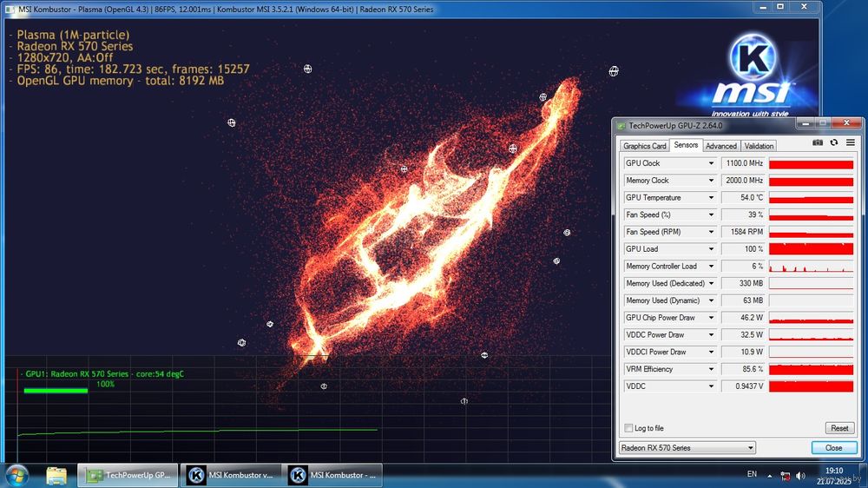Click the Memory Controller Load history graph
868x488 pixels.
click(811, 267)
